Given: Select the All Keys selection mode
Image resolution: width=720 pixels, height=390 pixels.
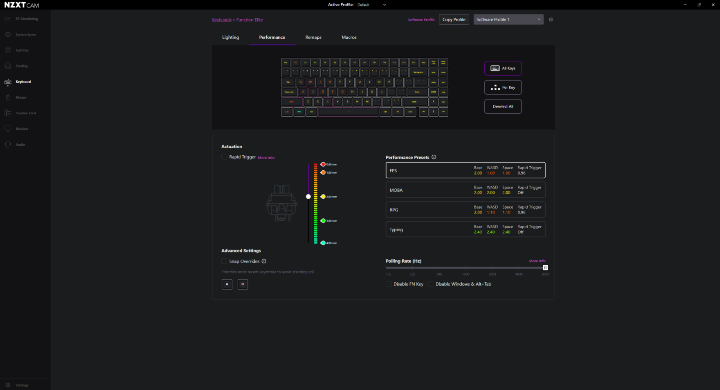Looking at the screenshot, I should [x=503, y=68].
